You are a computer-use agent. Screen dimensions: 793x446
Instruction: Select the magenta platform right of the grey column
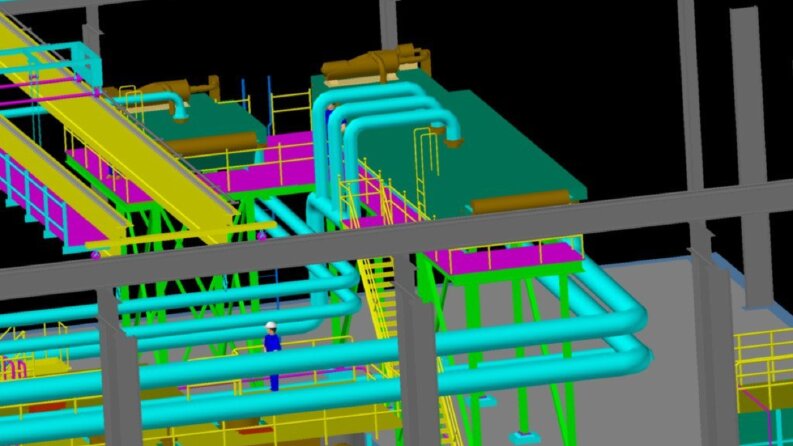tap(506, 258)
